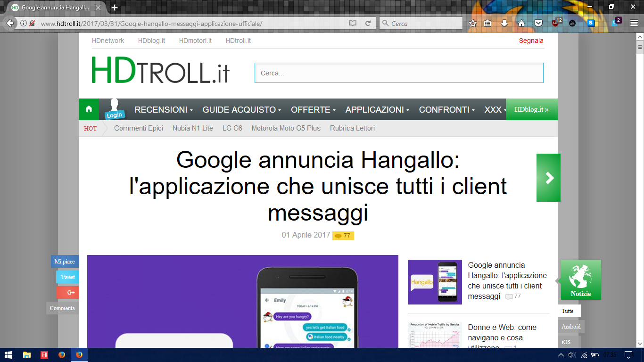Save page to Pocket icon
The width and height of the screenshot is (644, 362).
click(x=538, y=23)
